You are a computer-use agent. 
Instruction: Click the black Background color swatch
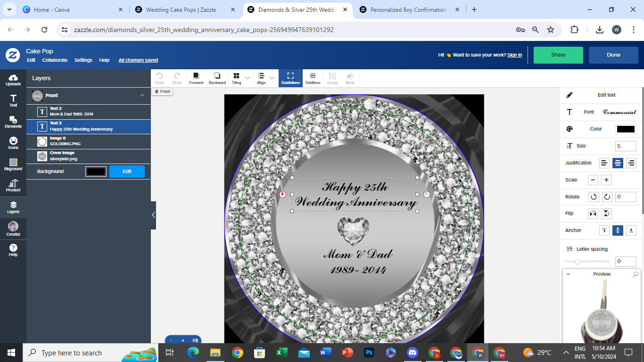96,172
